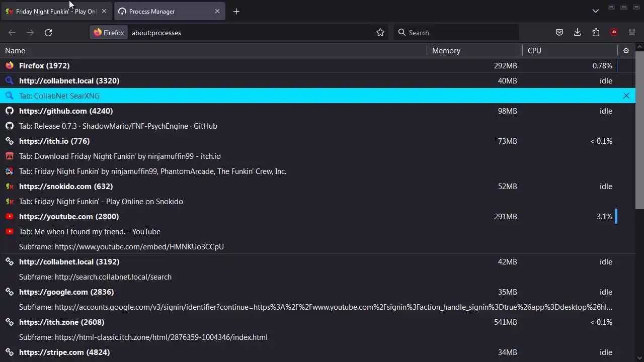Select the youtube.com/embed subframe row
Screen dimensions: 644x362
pos(317,246)
